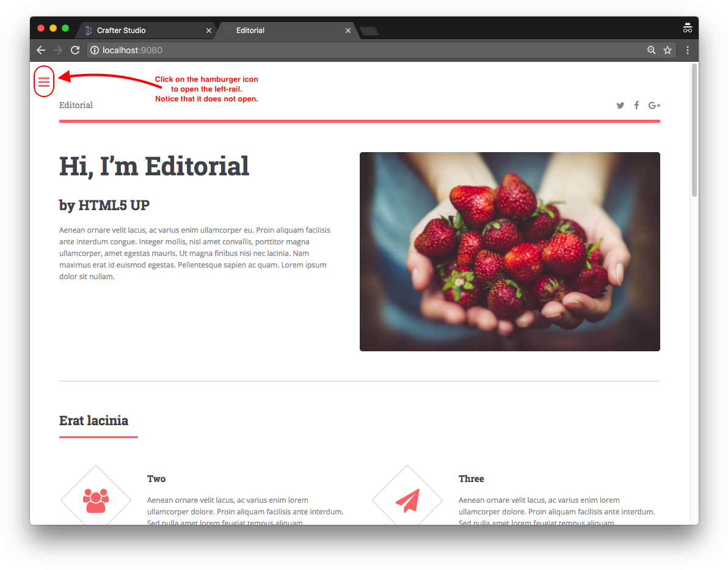Close the Editorial tab
This screenshot has width=728, height=570.
coord(348,31)
